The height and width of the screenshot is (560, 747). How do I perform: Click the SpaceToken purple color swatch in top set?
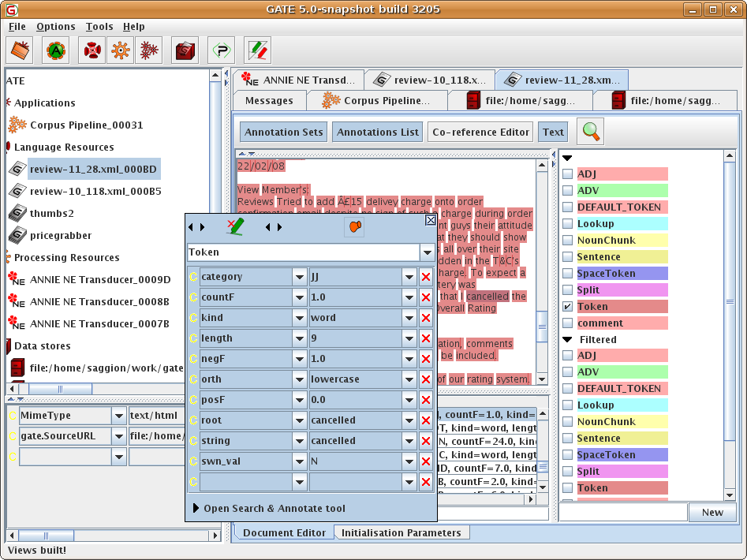[x=622, y=274]
